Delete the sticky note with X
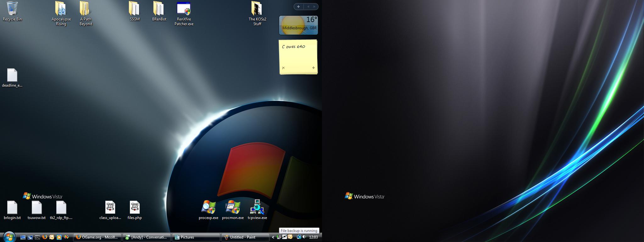The height and width of the screenshot is (242, 644). (283, 68)
